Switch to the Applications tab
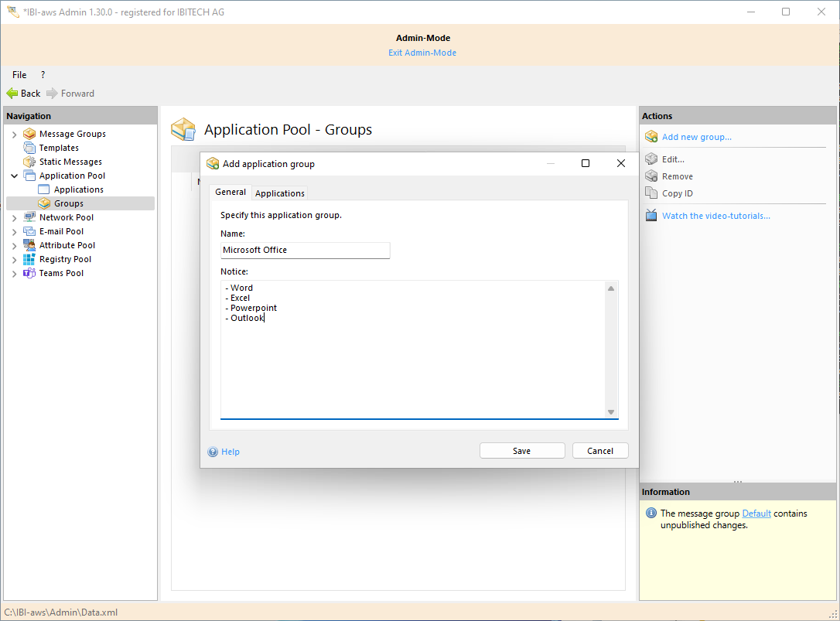 (x=280, y=193)
